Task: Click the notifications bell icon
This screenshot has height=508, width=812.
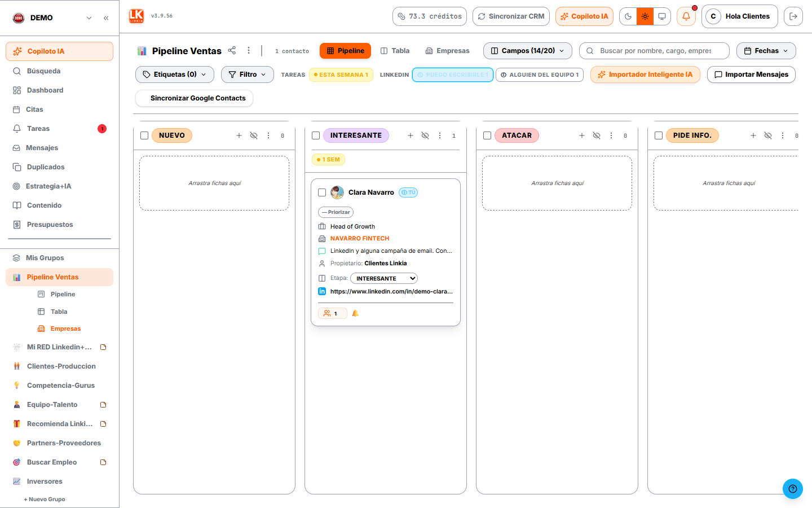Action: (686, 16)
